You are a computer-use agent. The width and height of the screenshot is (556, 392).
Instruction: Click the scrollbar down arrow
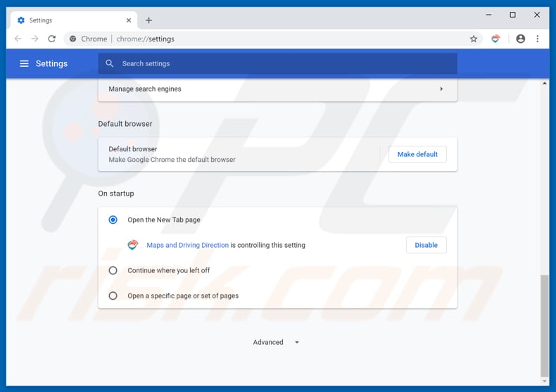coord(544,381)
